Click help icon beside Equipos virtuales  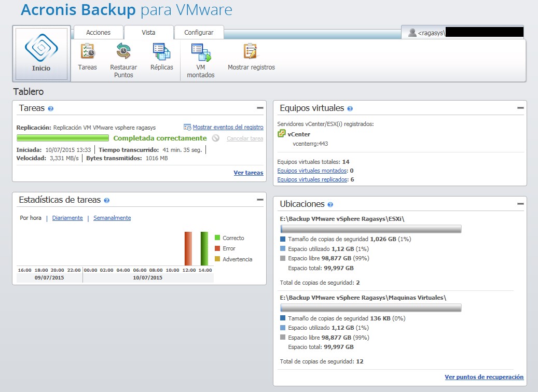click(350, 109)
